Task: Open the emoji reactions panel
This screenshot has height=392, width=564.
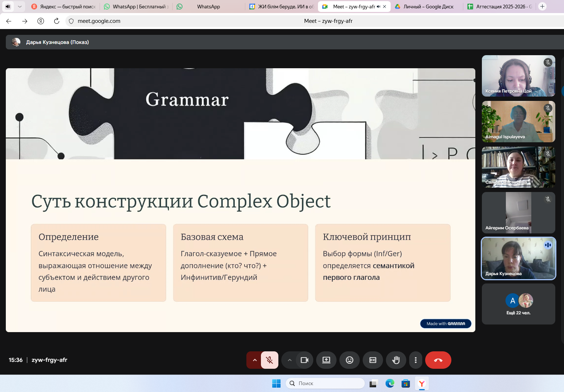Action: tap(350, 360)
